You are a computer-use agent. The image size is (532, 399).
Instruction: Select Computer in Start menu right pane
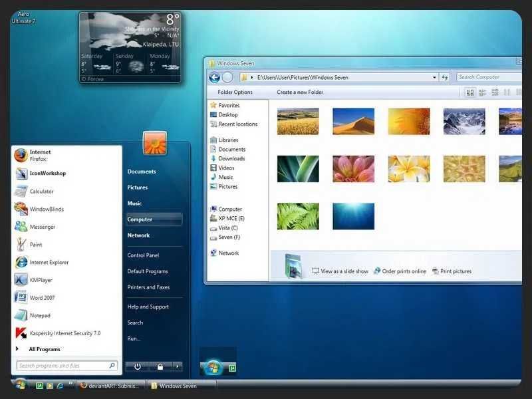coord(154,219)
